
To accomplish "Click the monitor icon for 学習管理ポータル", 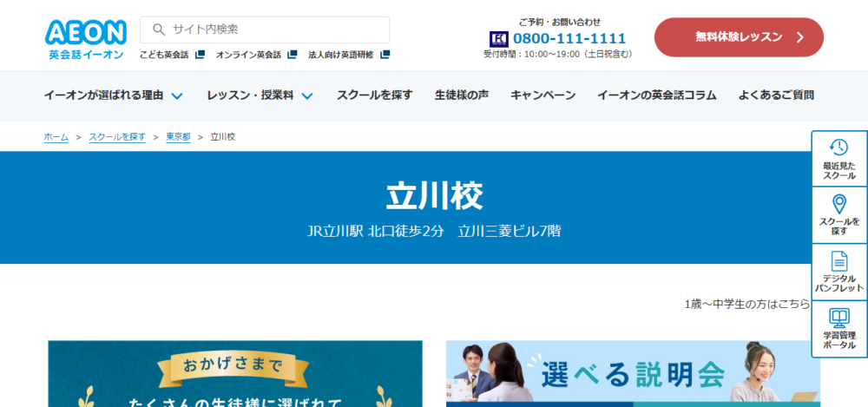I will (839, 318).
